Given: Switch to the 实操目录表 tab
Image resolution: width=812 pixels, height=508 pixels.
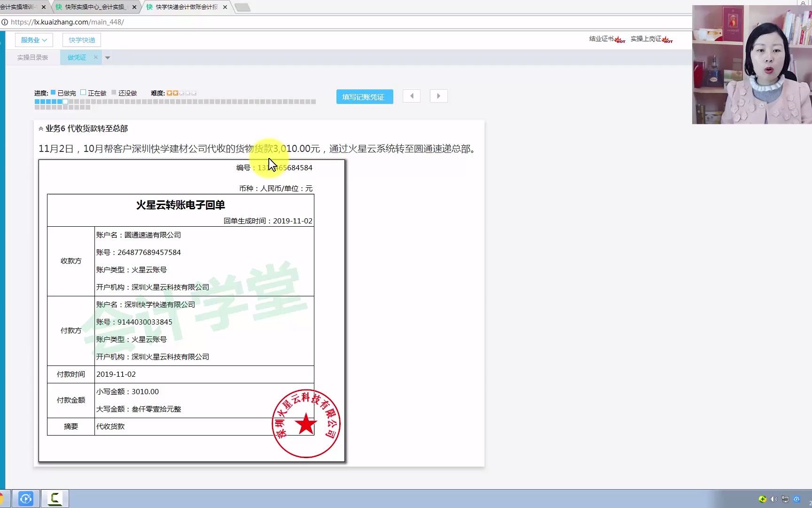Looking at the screenshot, I should (32, 57).
